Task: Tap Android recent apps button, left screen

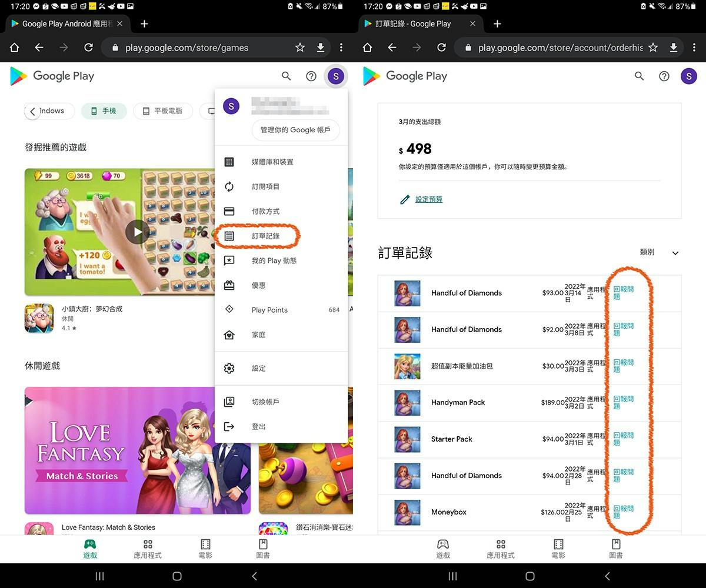Action: coord(99,576)
